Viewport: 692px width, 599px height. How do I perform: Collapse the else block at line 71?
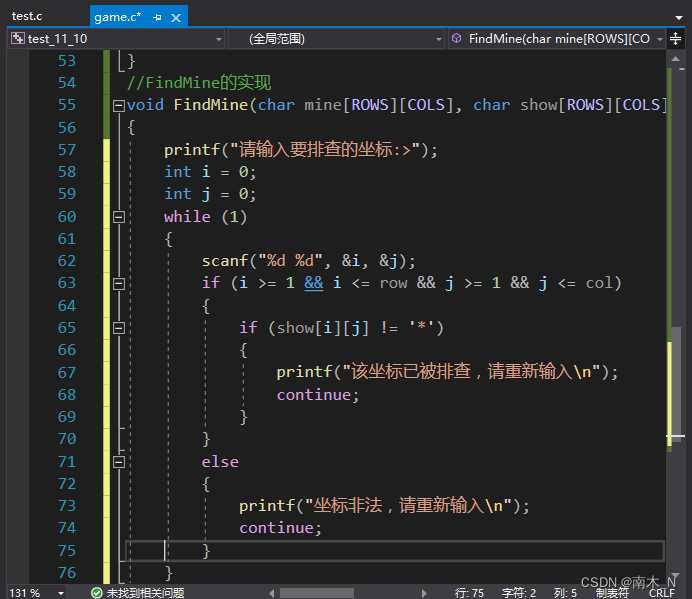pos(119,462)
